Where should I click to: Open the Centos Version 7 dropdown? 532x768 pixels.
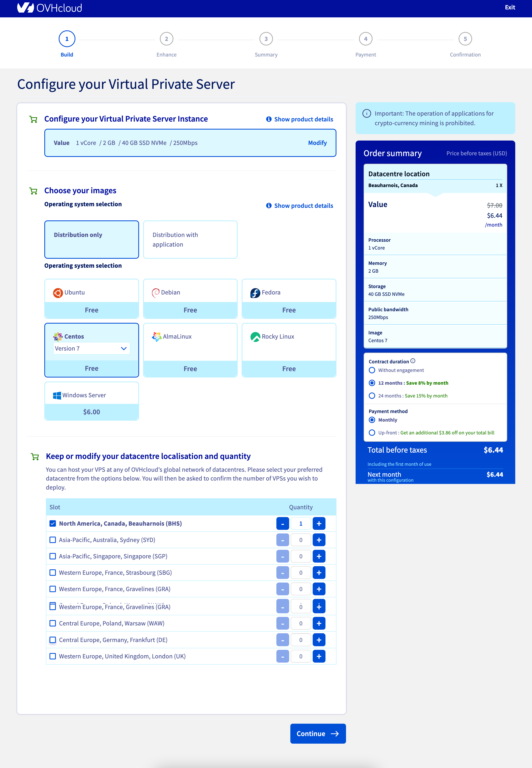tap(92, 349)
